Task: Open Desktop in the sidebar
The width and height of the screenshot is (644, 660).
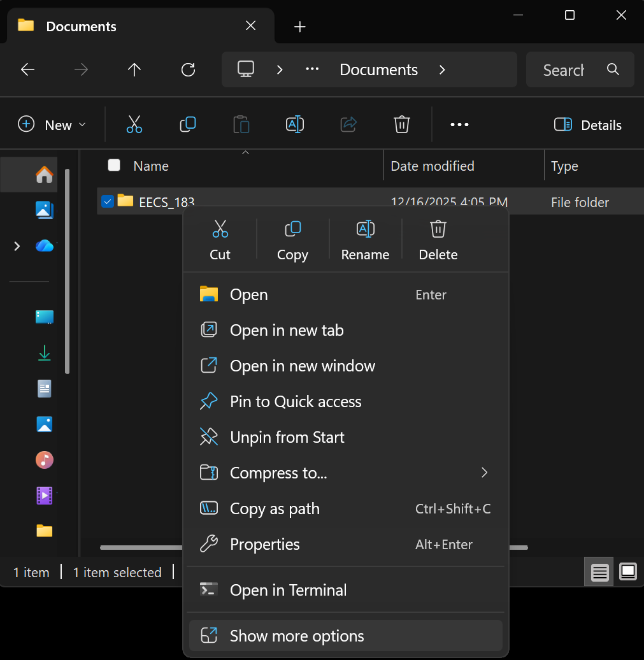Action: 44,317
